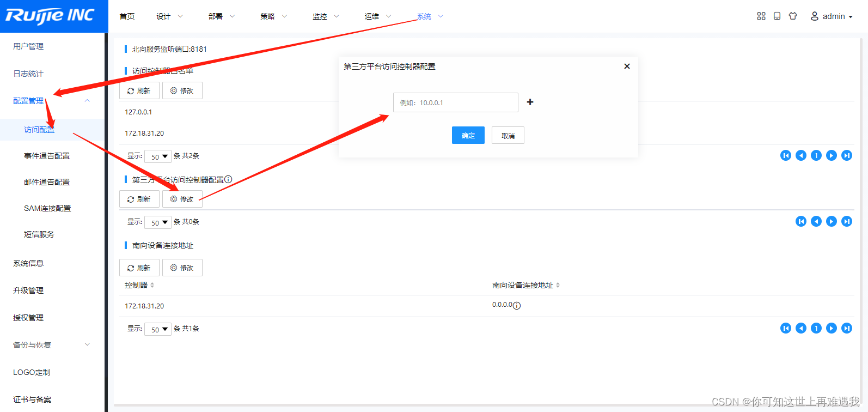This screenshot has width=868, height=412.
Task: Open the admin user menu
Action: pos(832,16)
